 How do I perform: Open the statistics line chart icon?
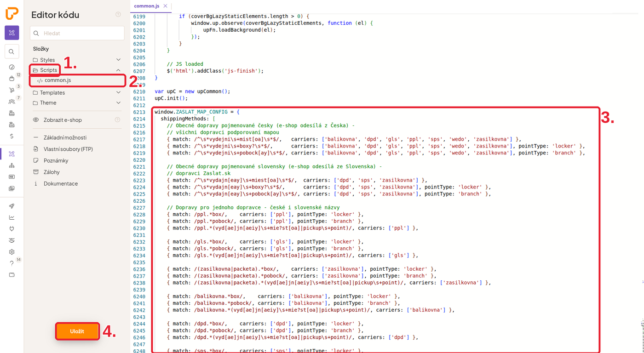click(12, 217)
